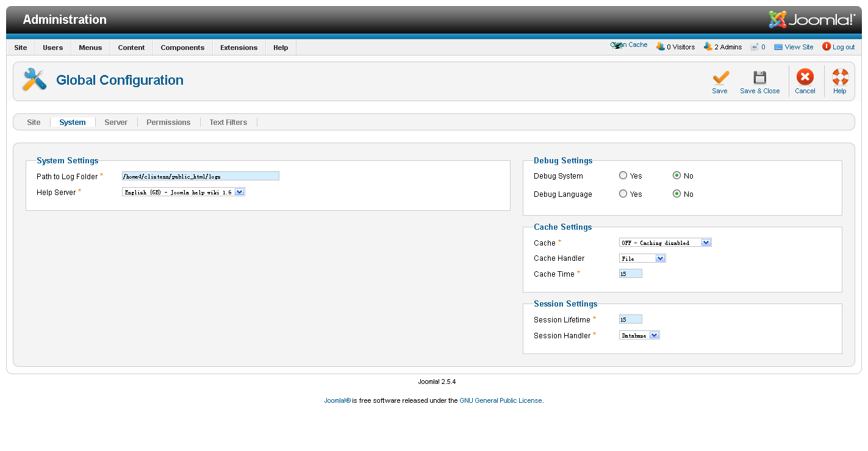
Task: Open the Cache Handler dropdown
Action: tap(642, 258)
